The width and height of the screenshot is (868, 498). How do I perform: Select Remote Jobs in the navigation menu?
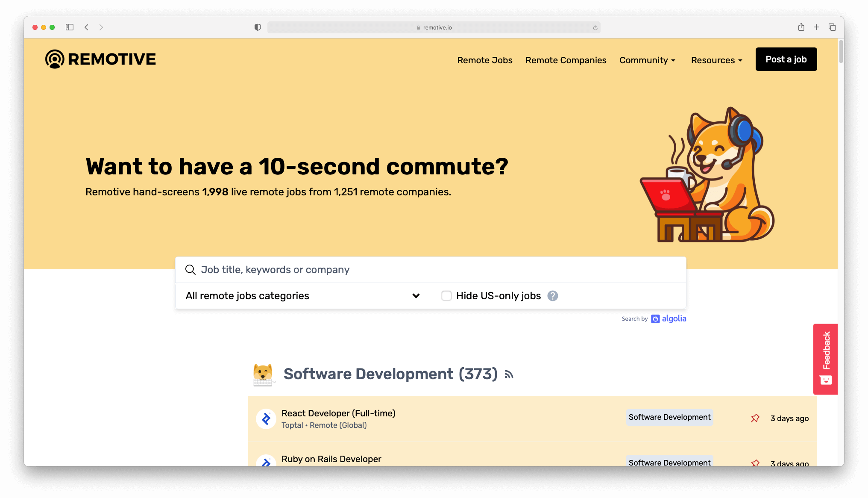[485, 60]
